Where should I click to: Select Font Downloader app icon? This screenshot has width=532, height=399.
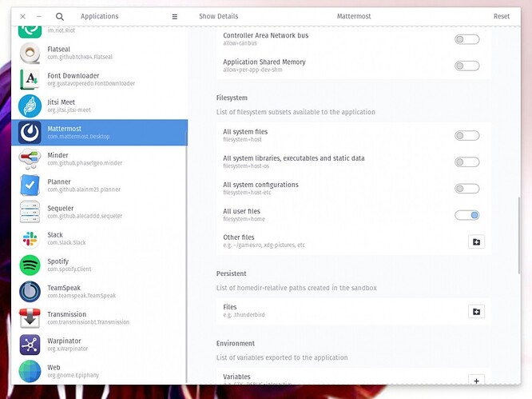[30, 79]
